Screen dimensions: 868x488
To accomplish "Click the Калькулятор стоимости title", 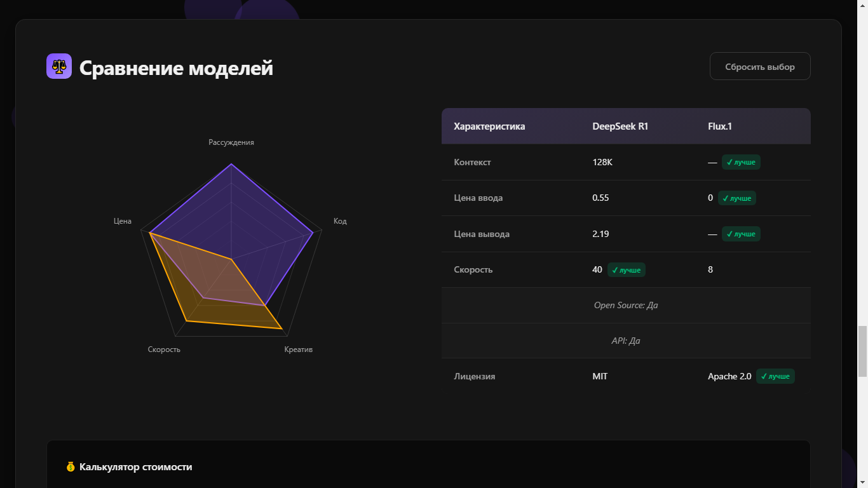I will 135,467.
